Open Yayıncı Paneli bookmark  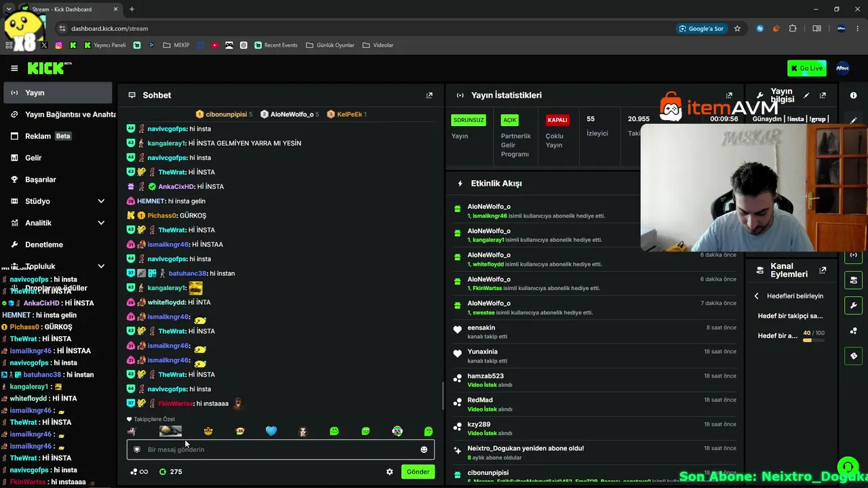[x=105, y=45]
